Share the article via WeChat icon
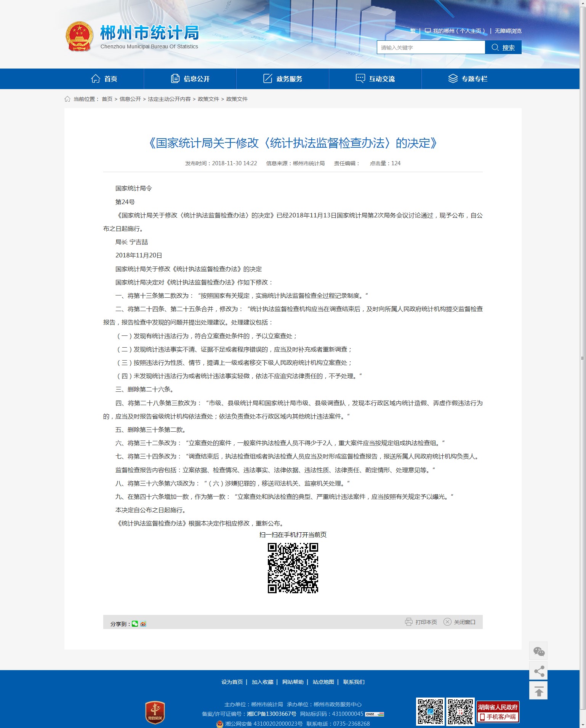 pyautogui.click(x=135, y=624)
